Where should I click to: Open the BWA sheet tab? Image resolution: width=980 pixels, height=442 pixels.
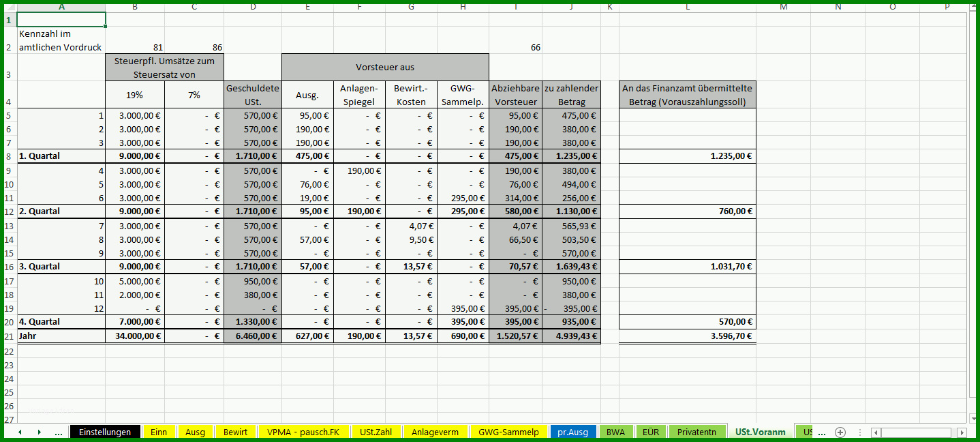[x=615, y=432]
